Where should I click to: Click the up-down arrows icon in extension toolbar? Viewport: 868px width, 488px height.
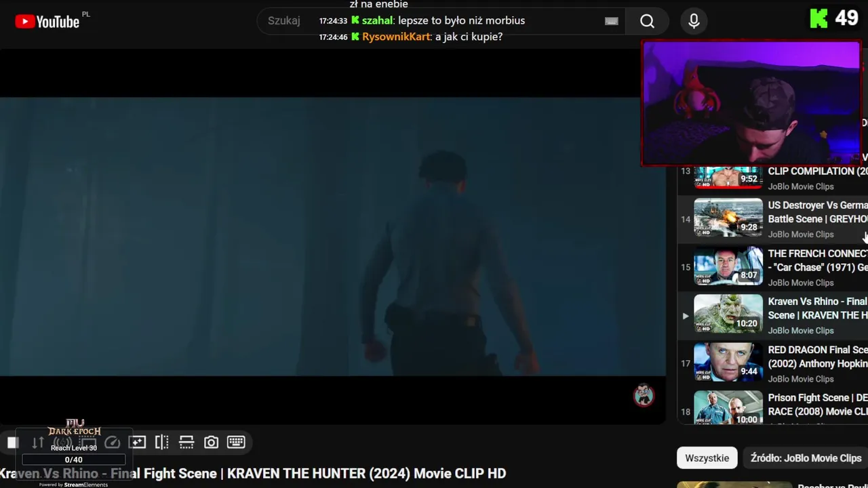(x=38, y=443)
